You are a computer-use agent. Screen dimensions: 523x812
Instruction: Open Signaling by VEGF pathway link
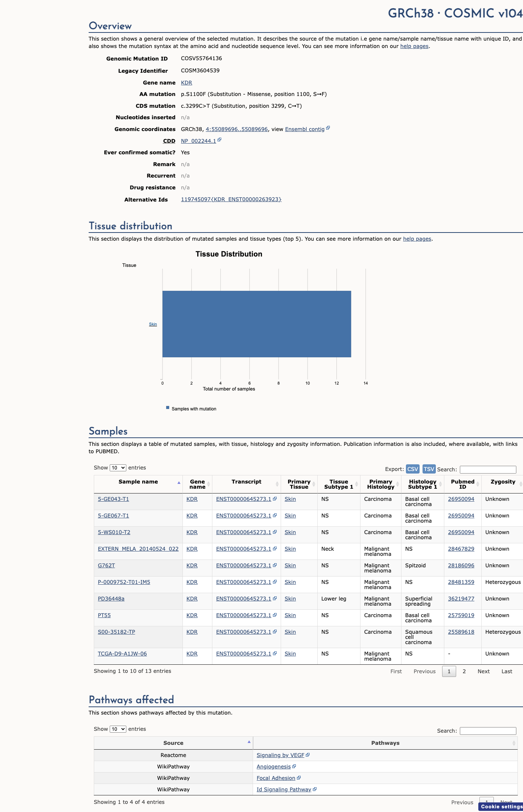(280, 755)
